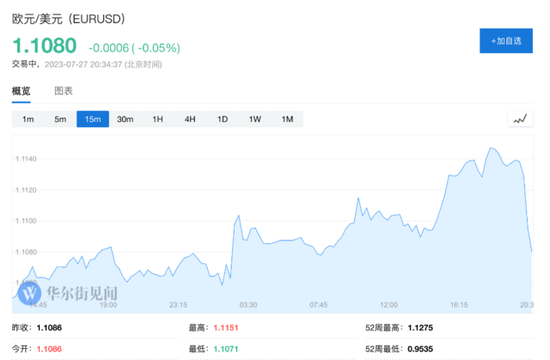The width and height of the screenshot is (550, 360).
Task: Click the line chart type icon
Action: click(520, 119)
